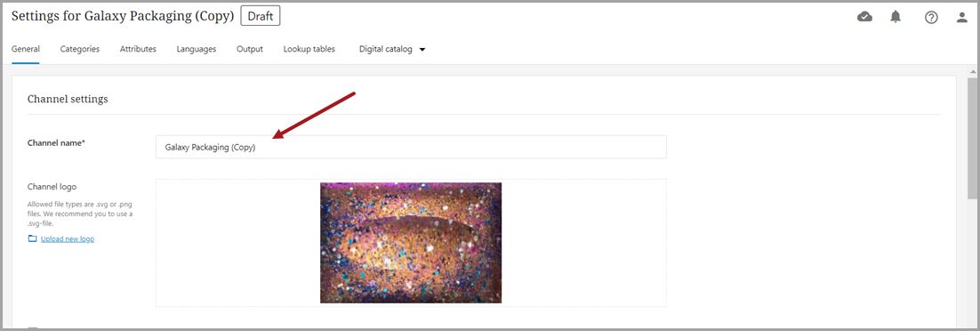Expand the Digital catalog dropdown arrow

(x=422, y=50)
